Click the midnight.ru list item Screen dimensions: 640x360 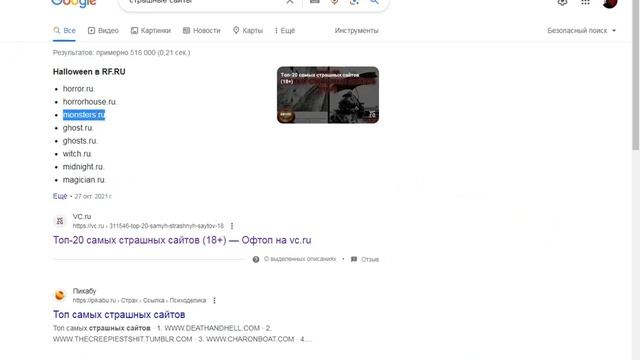[x=83, y=167]
